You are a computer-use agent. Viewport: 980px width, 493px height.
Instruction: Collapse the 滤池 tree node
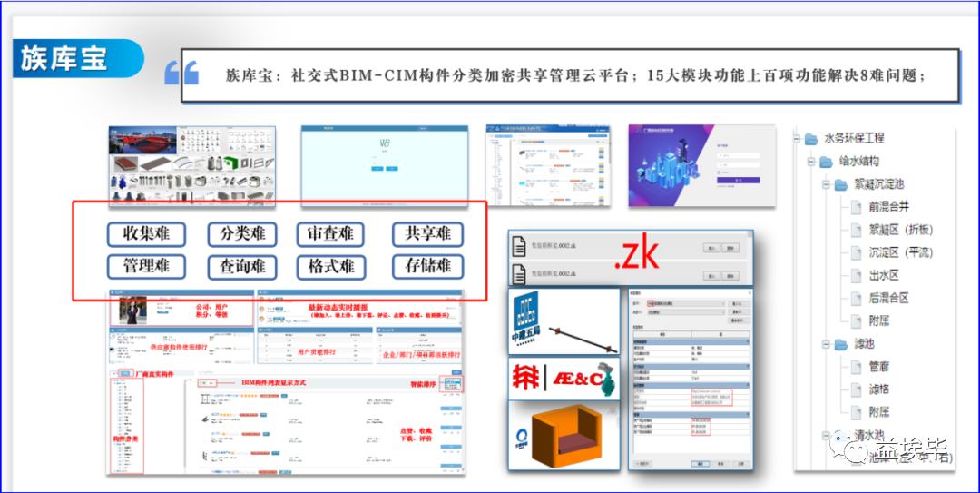coord(827,343)
